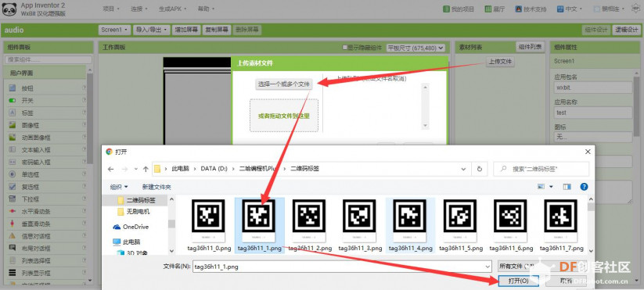Viewport: 644px width, 290px height.
Task: Select the 列表选择框 component icon
Action: pyautogui.click(x=13, y=260)
